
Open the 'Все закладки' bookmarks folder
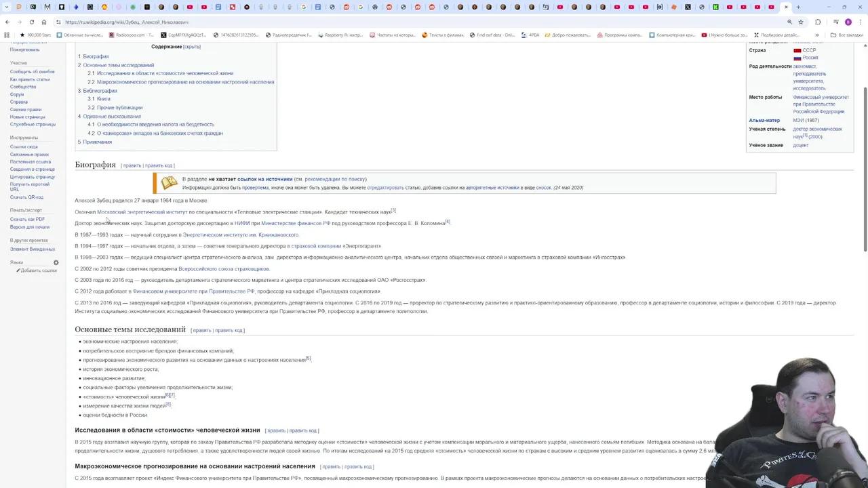pos(847,35)
